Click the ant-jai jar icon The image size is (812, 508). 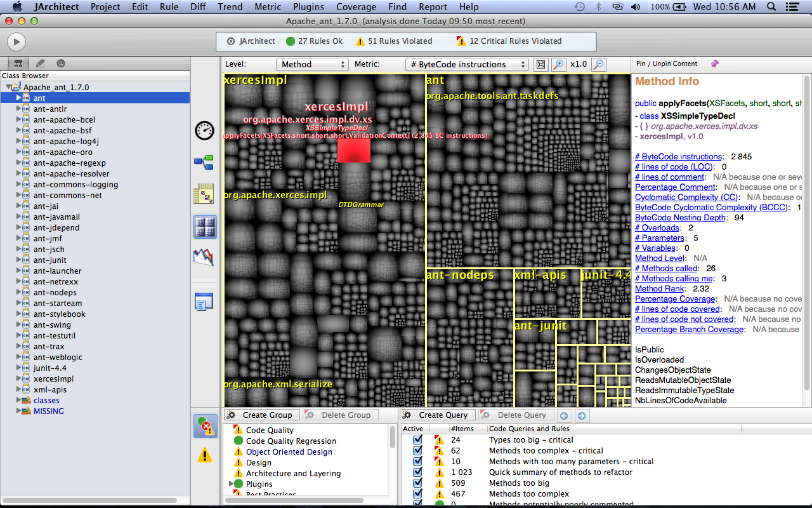27,206
